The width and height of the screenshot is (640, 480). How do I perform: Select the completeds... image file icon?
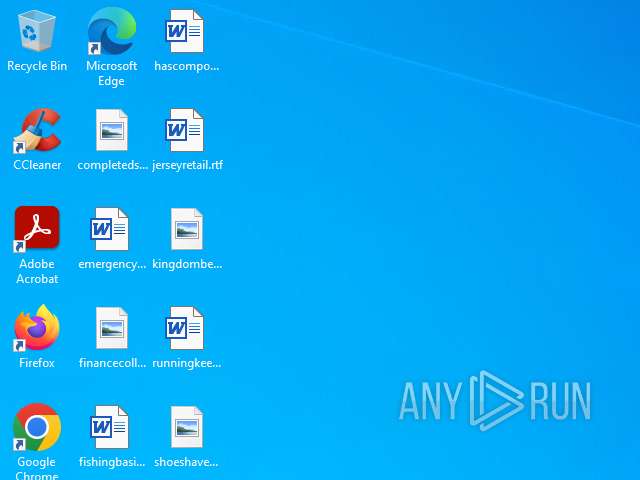point(111,130)
